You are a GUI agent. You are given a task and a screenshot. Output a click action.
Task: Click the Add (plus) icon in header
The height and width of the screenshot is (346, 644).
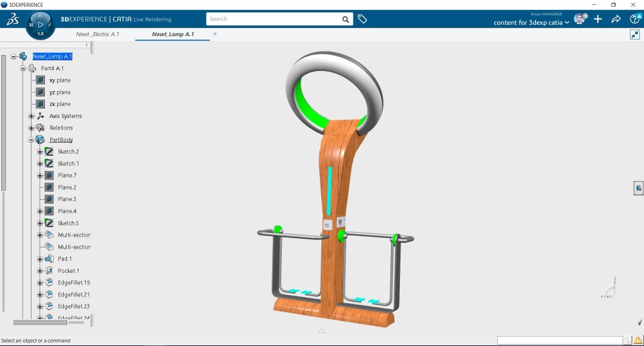[598, 19]
